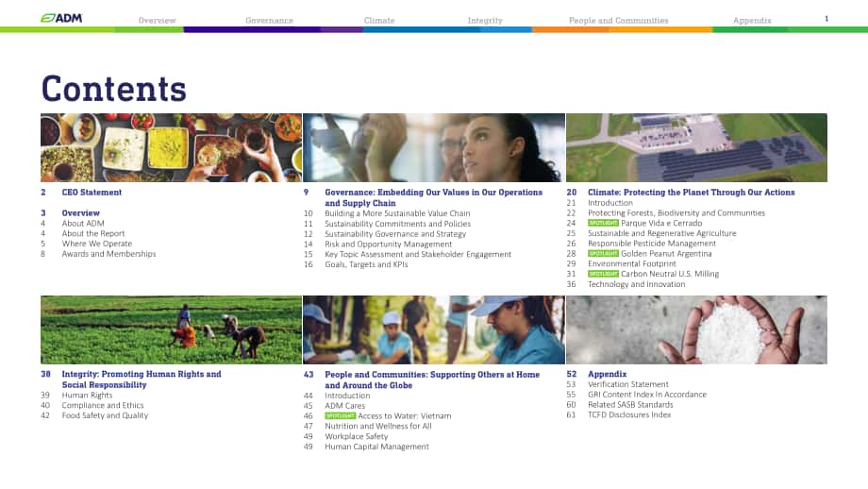
Task: Open Food Safety and Quality entry
Action: pos(105,415)
